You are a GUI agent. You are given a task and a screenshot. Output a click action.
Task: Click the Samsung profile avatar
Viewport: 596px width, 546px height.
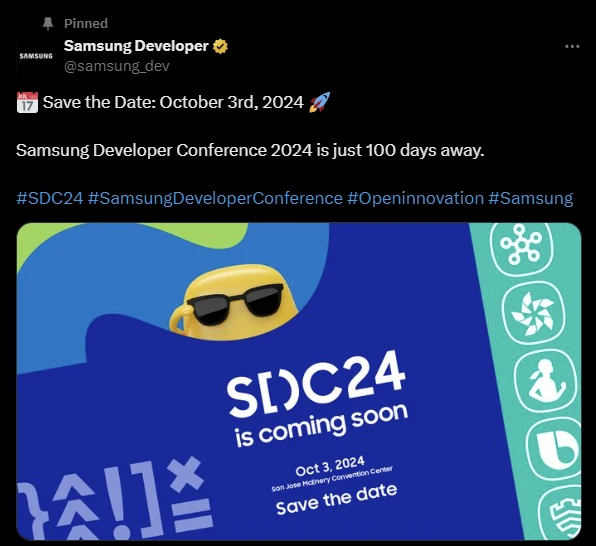tap(36, 56)
